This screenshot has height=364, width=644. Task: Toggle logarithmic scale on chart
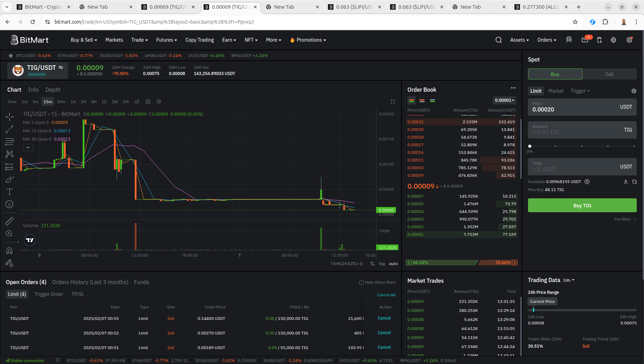coord(382,264)
